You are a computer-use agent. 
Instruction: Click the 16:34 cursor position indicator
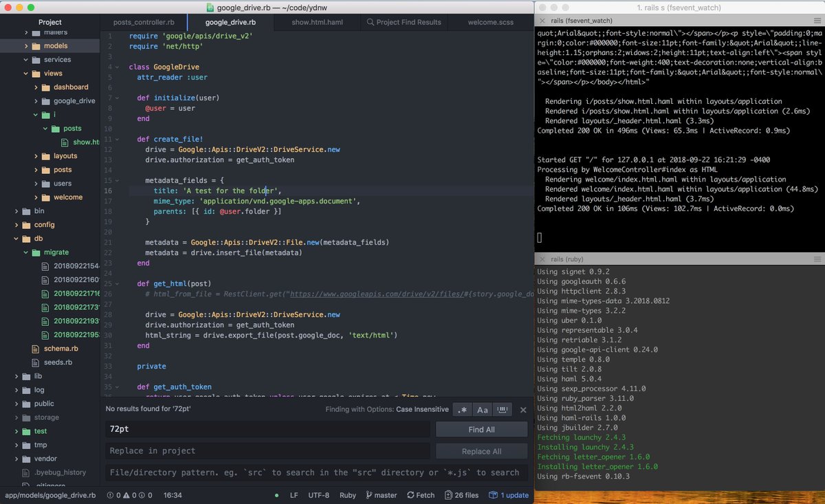coord(173,495)
